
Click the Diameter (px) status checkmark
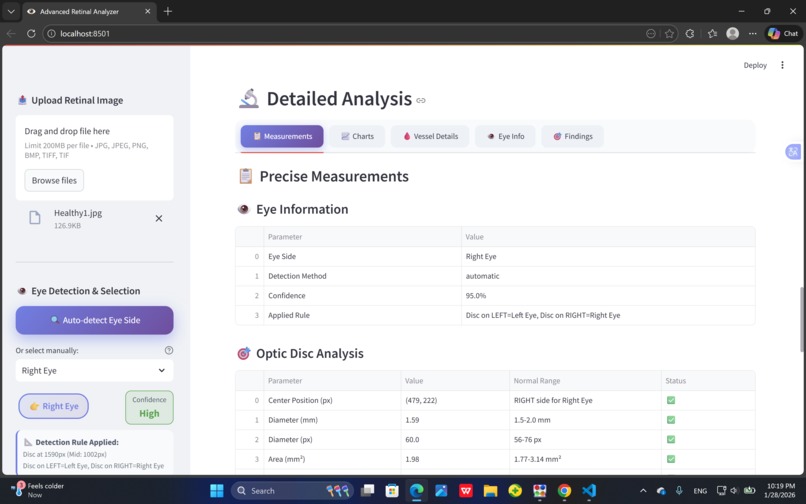[x=671, y=439]
